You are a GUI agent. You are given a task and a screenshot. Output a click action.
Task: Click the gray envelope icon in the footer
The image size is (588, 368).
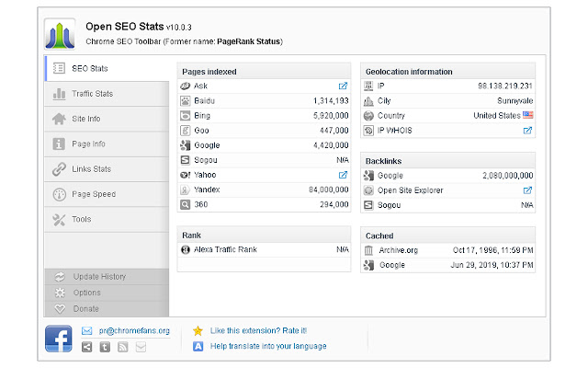coord(141,347)
